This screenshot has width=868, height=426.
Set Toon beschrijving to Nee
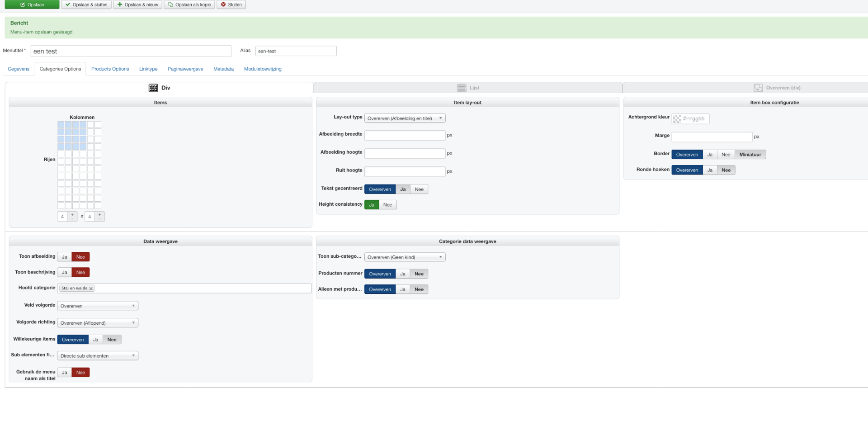[80, 272]
